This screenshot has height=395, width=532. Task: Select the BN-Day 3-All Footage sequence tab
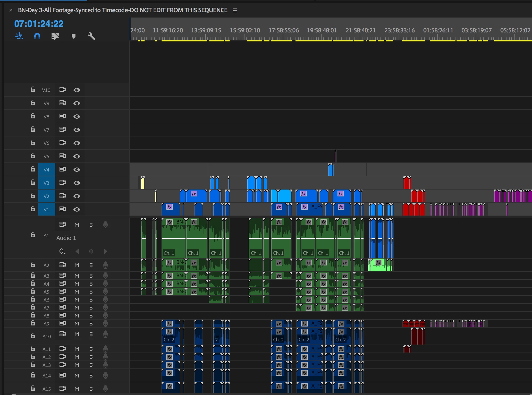pos(123,10)
